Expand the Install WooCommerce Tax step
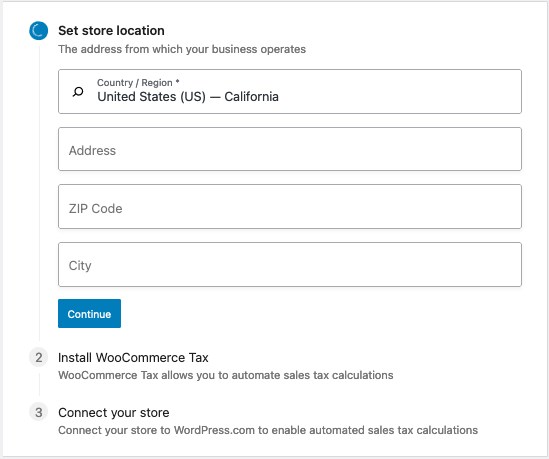The height and width of the screenshot is (459, 549). (x=133, y=357)
